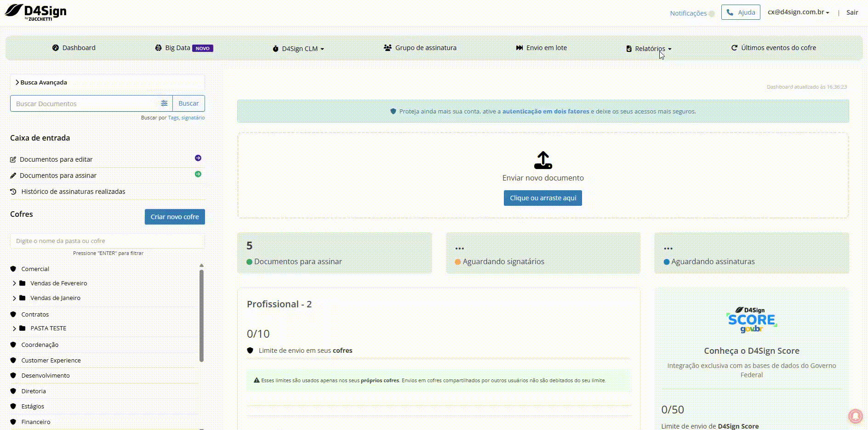Click the Criar novo cofre button

[x=175, y=217]
